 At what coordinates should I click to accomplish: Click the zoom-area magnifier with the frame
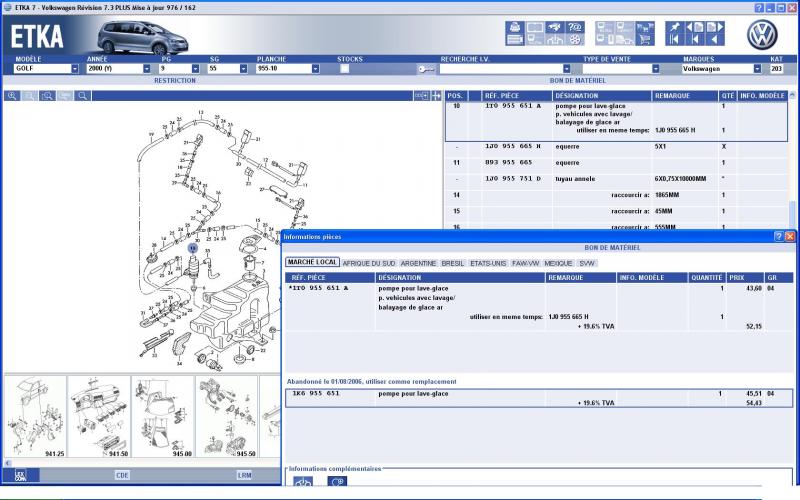click(47, 96)
